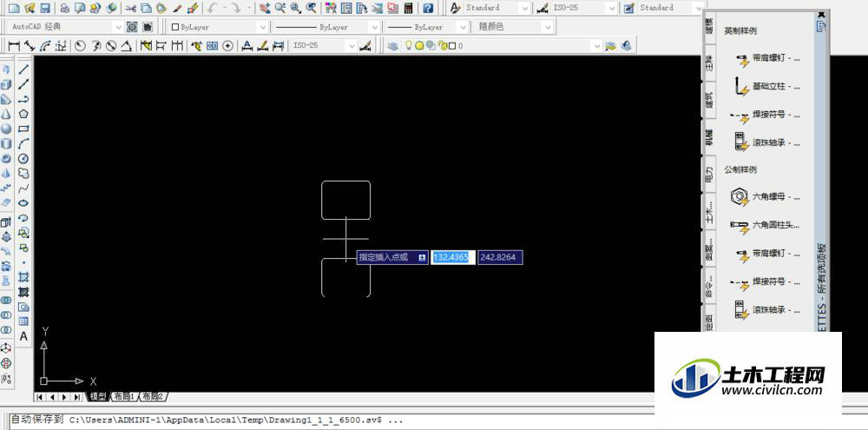Click the Match Properties brush icon
This screenshot has height=430, width=868.
[x=193, y=9]
